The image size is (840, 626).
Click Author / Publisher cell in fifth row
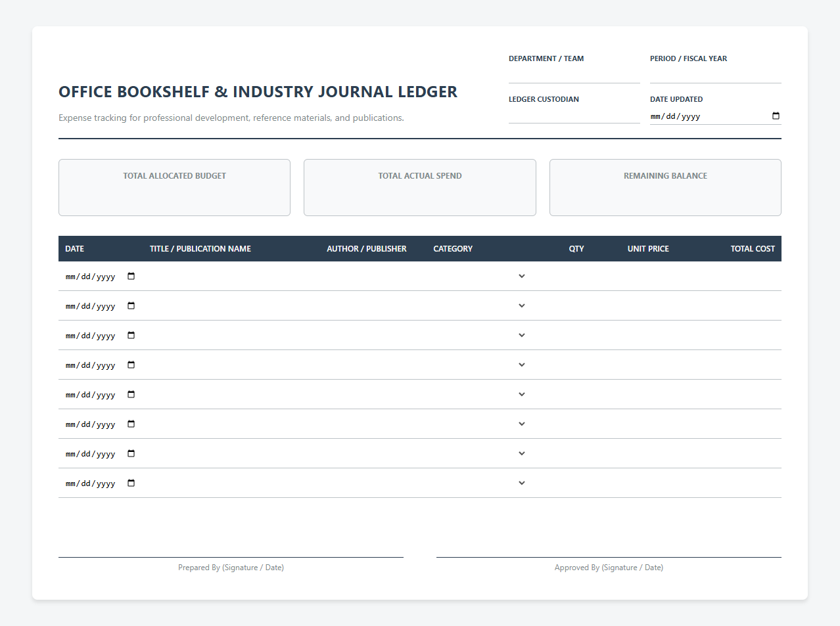373,394
